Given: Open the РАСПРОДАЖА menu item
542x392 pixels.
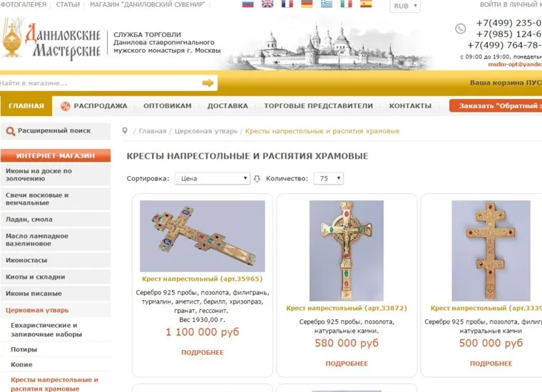Looking at the screenshot, I should click(94, 106).
